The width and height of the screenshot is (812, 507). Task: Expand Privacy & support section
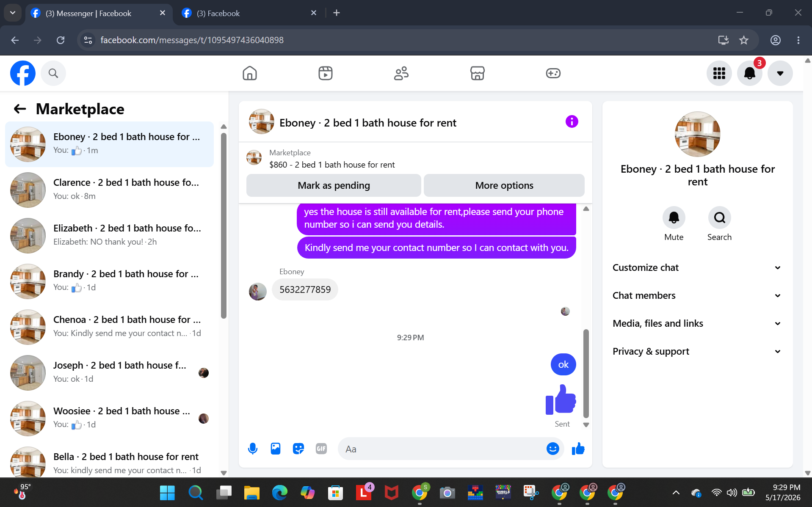tap(697, 351)
